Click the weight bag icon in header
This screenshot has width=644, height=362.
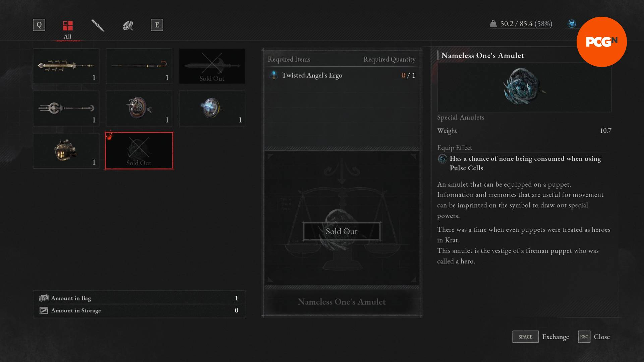click(x=493, y=24)
